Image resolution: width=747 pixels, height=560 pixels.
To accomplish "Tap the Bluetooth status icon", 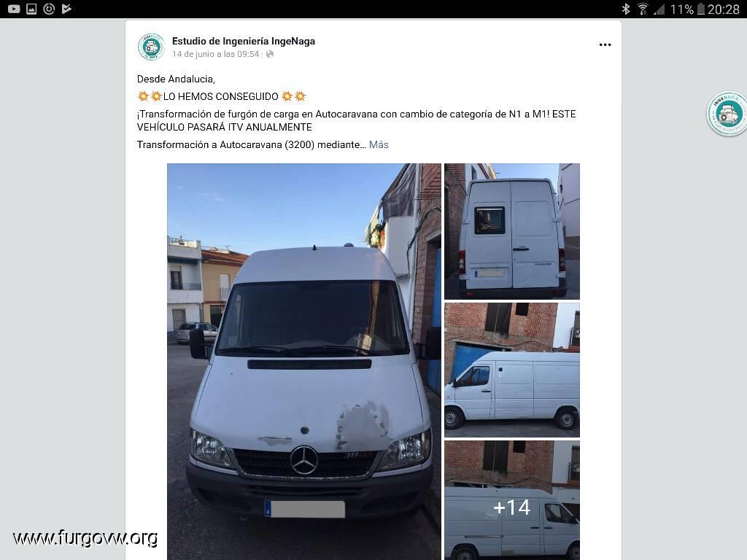I will point(625,9).
